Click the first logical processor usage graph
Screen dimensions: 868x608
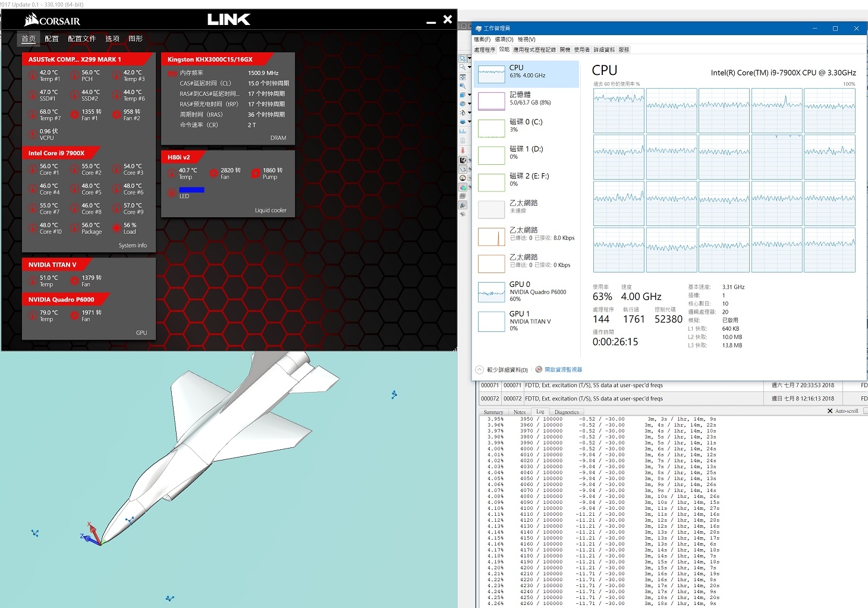pyautogui.click(x=618, y=111)
